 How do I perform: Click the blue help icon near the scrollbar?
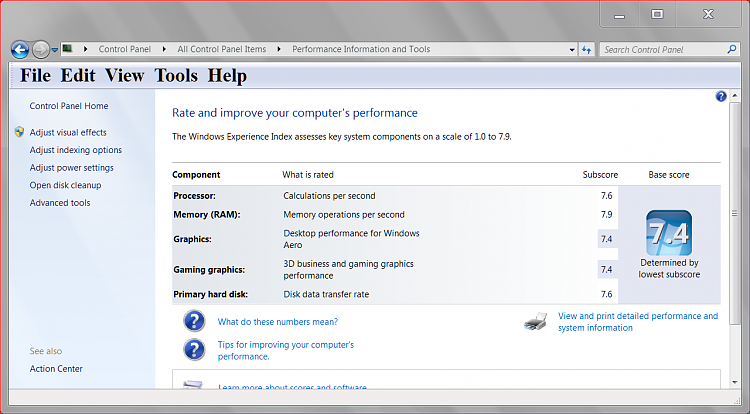tap(721, 97)
